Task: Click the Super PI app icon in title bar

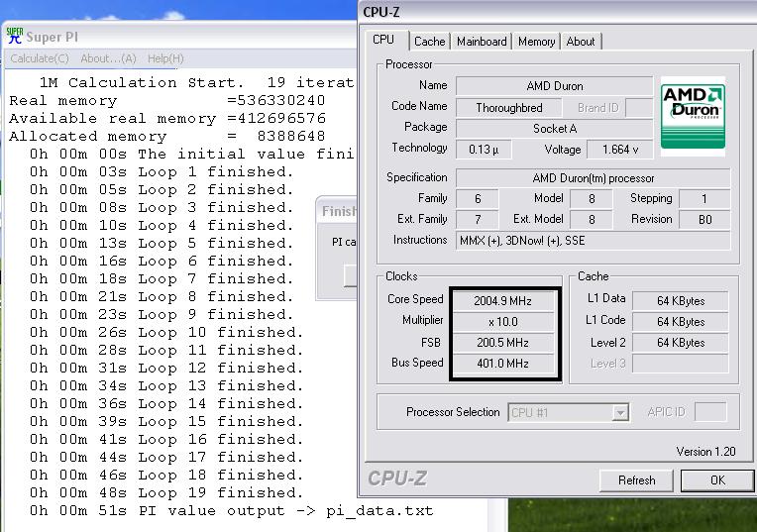Action: [15, 36]
